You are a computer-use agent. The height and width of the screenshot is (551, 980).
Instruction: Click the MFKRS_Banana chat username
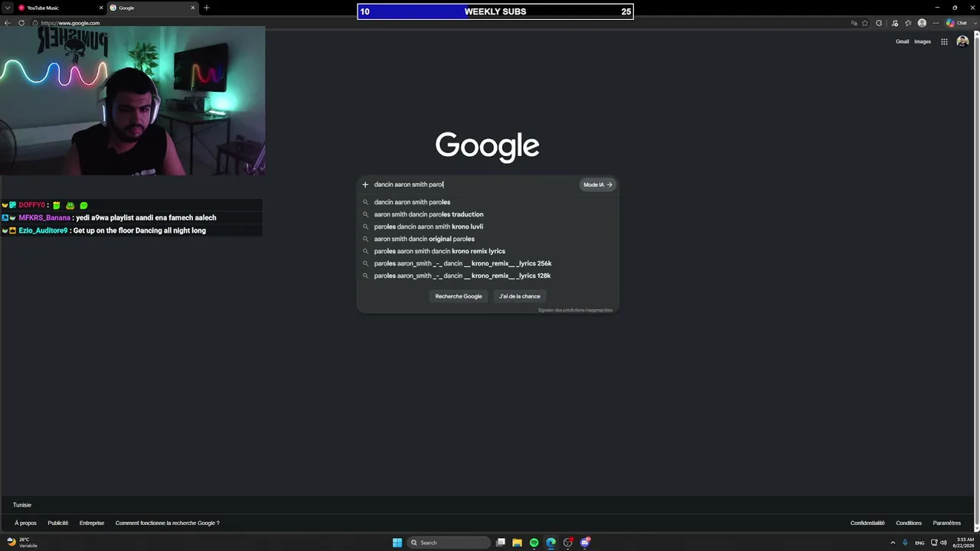tap(44, 218)
